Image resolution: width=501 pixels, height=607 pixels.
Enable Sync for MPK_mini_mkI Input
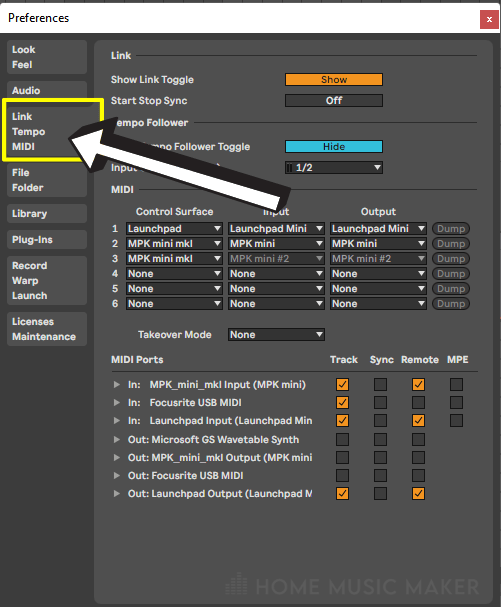pos(380,384)
